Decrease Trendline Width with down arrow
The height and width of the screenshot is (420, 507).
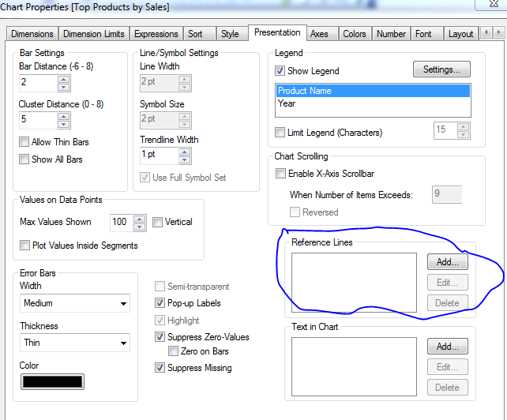[185, 159]
